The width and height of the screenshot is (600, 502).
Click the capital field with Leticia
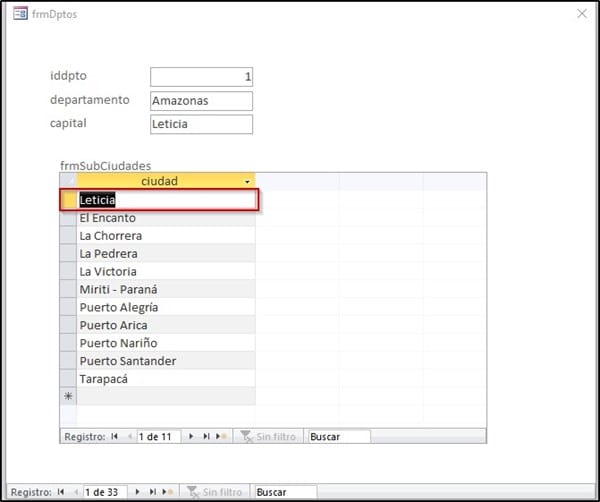coord(201,124)
